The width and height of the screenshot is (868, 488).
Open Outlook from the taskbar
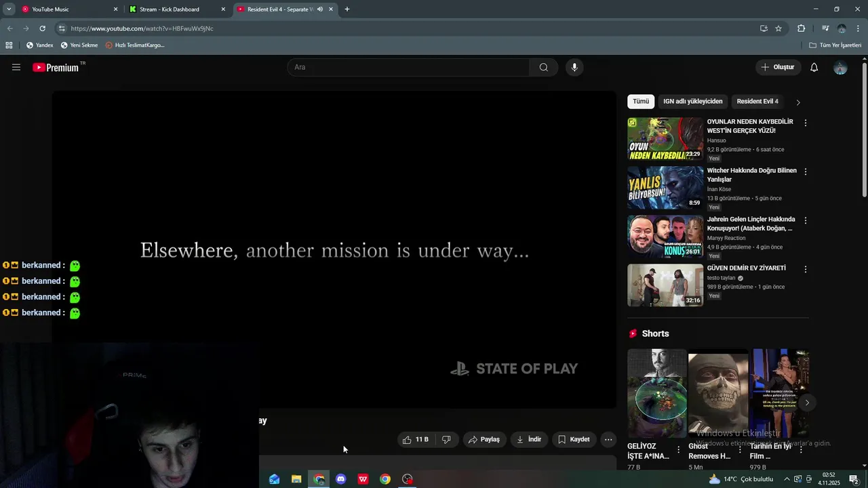point(274,479)
